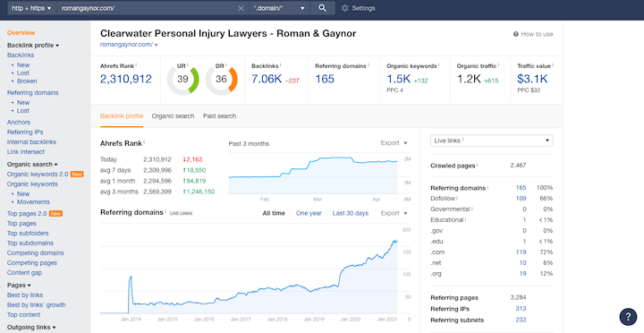The image size is (644, 333).
Task: Open Anchors in the sidebar
Action: coord(19,122)
